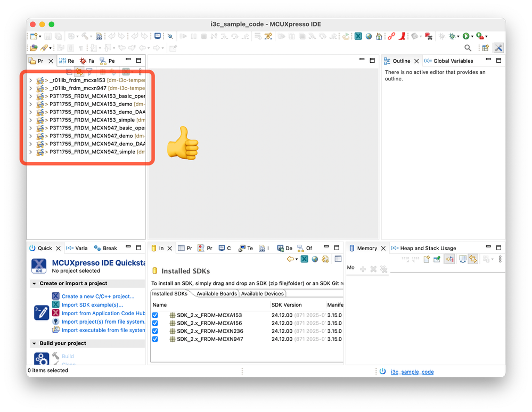Collapse the Create or import a project section
This screenshot has height=412, width=532.
pyautogui.click(x=34, y=284)
